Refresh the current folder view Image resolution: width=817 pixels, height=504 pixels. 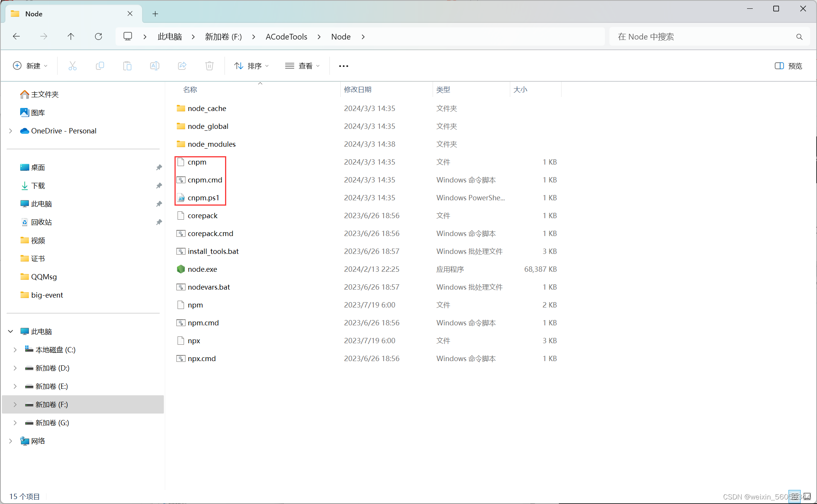pyautogui.click(x=98, y=36)
